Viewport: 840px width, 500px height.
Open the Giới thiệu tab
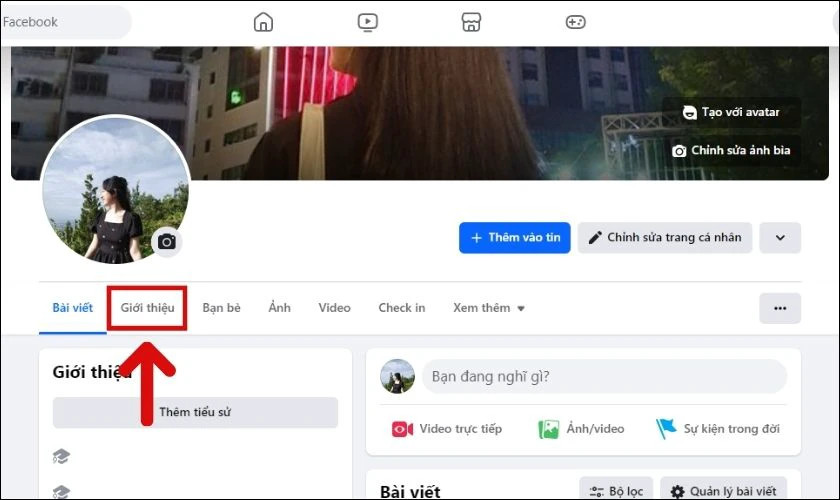[x=147, y=308]
